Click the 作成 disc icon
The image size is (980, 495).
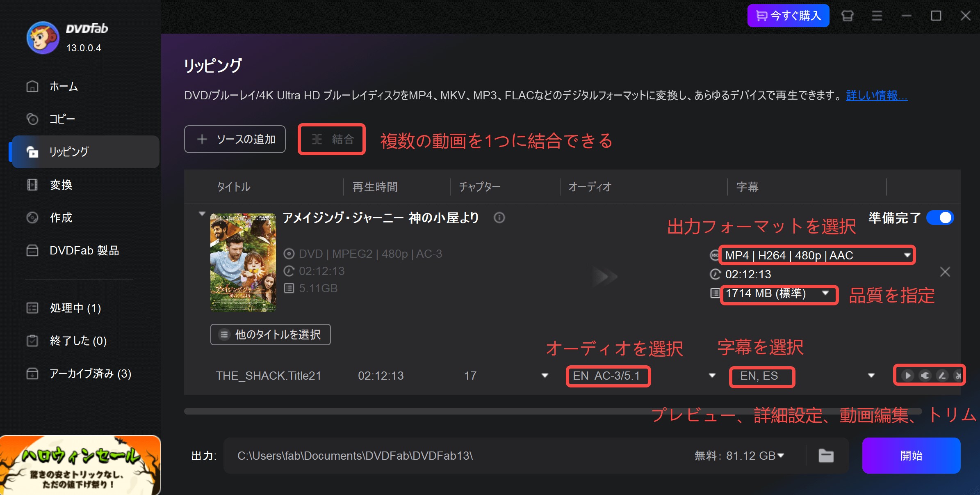(x=32, y=218)
